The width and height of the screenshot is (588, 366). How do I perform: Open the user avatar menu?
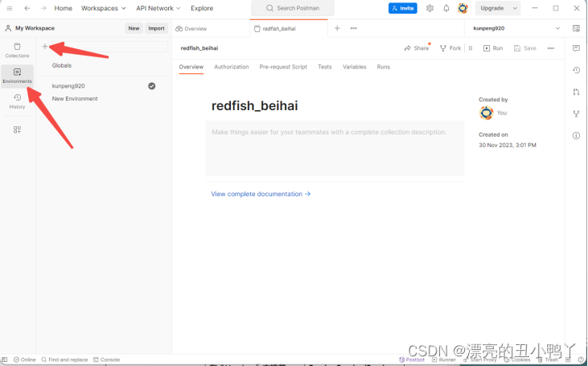(463, 8)
